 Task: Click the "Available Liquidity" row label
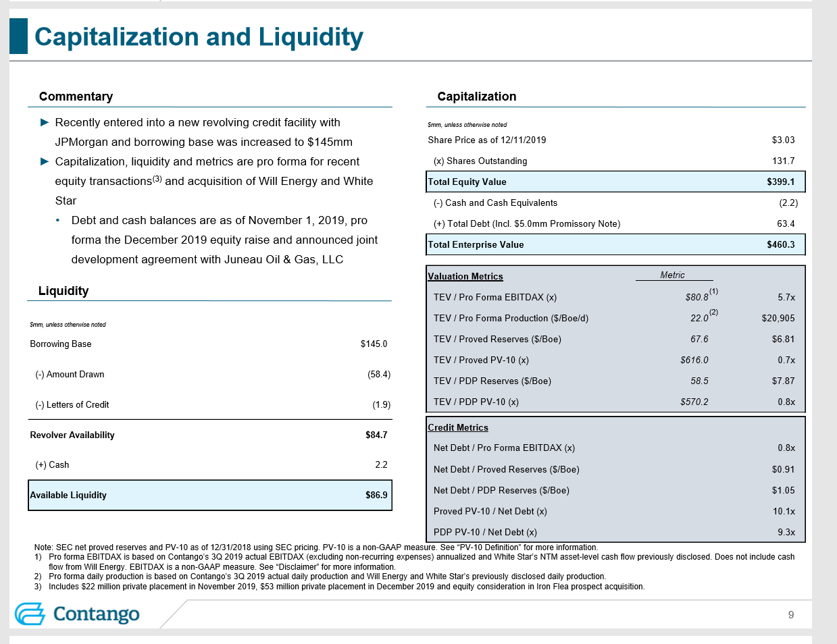click(68, 495)
